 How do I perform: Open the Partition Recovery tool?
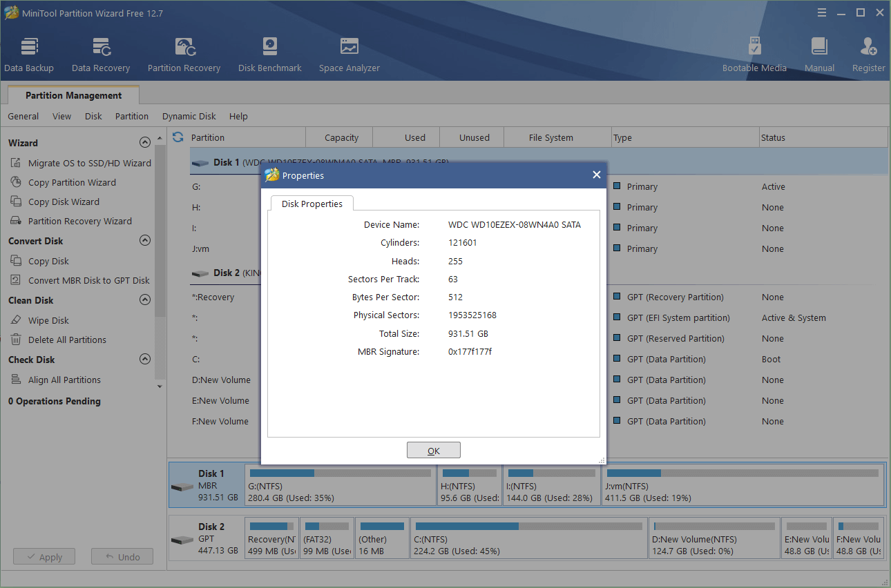coord(184,55)
